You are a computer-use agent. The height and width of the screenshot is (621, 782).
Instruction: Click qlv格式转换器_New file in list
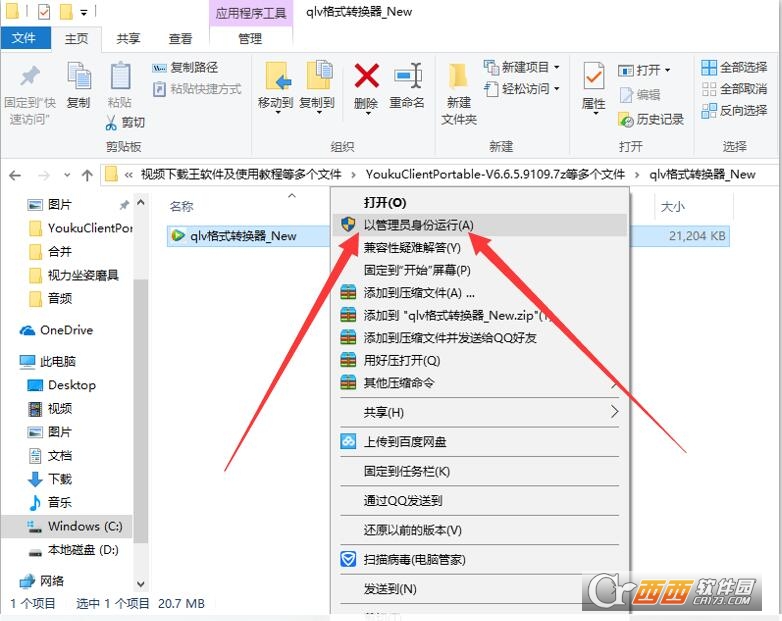243,236
